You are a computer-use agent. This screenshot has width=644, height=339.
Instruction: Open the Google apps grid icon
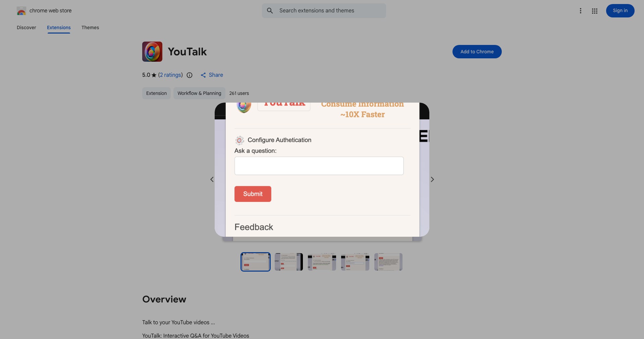pyautogui.click(x=595, y=11)
